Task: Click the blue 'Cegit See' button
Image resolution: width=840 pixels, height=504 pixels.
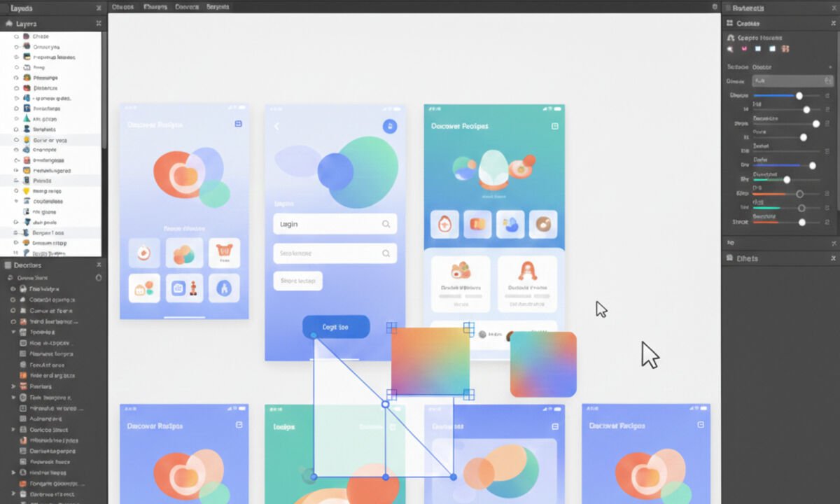Action: pyautogui.click(x=336, y=327)
